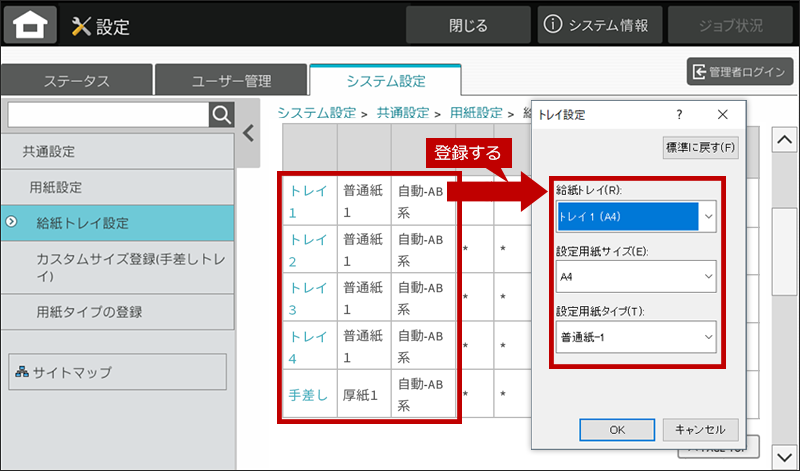Image resolution: width=800 pixels, height=471 pixels.
Task: Click the search magnifier icon
Action: (x=221, y=115)
